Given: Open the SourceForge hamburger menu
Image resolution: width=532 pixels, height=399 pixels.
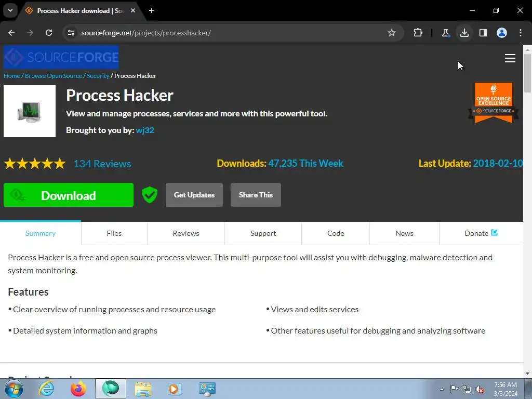Looking at the screenshot, I should point(510,58).
